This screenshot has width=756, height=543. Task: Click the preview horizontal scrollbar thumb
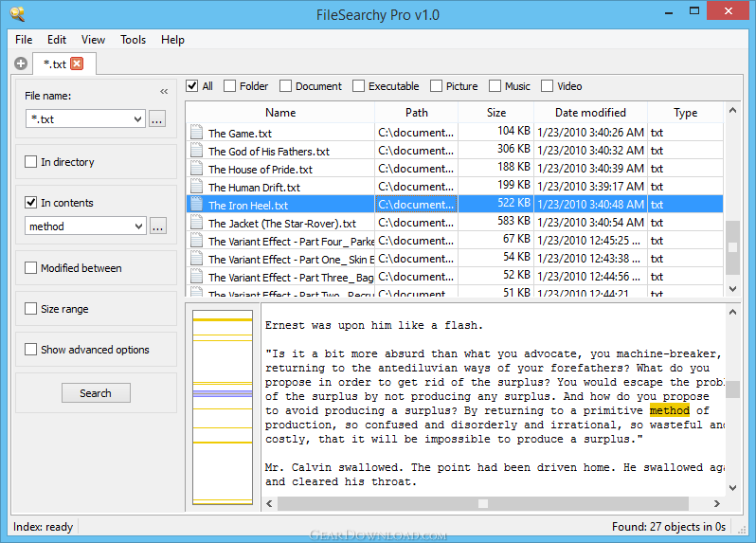[483, 503]
